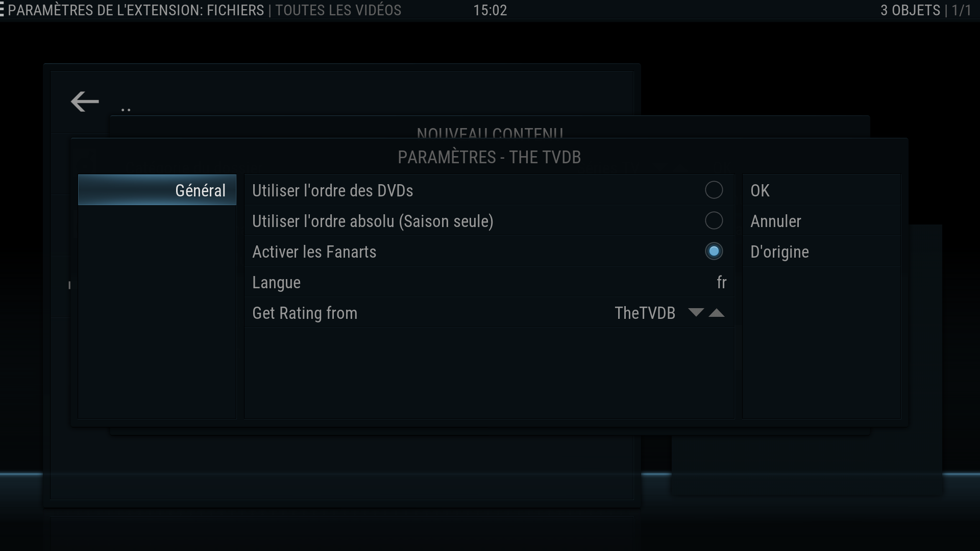Click the 15:02 clock in the header

pyautogui.click(x=490, y=10)
